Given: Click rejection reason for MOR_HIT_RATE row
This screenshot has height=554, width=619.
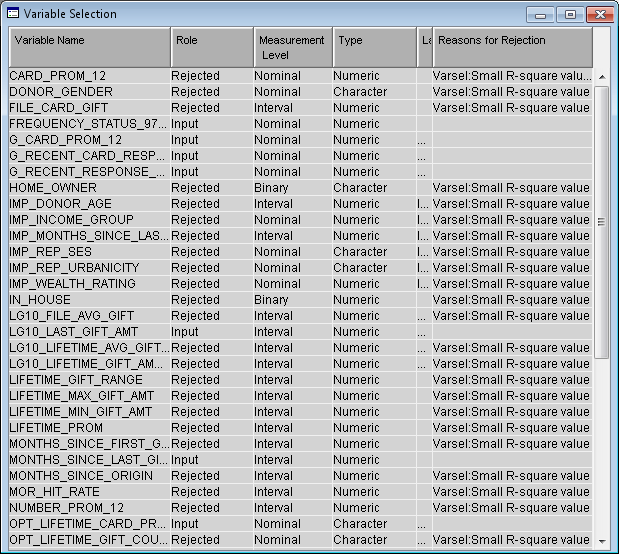Looking at the screenshot, I should click(511, 492).
